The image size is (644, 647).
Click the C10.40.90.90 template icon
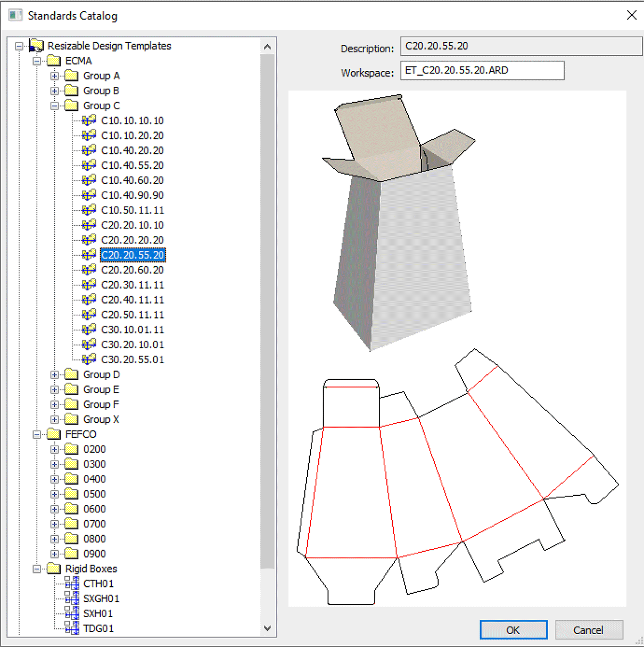tap(89, 195)
